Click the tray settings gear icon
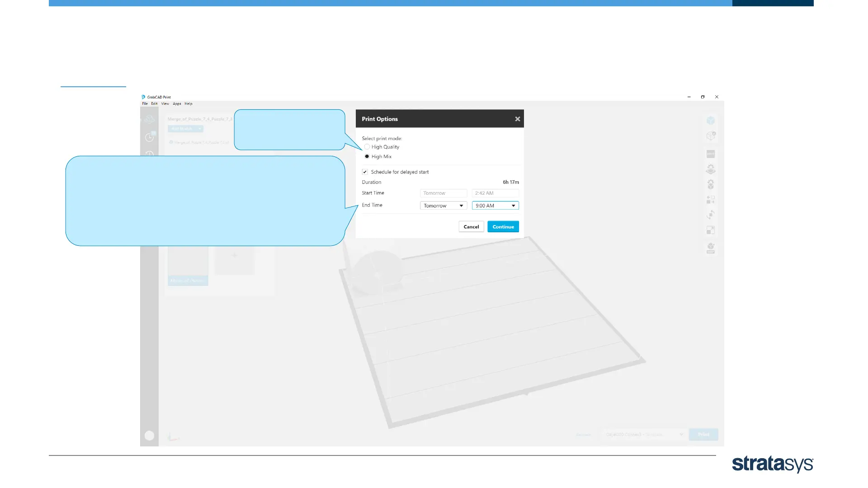Image resolution: width=868 pixels, height=488 pixels. coord(711,169)
